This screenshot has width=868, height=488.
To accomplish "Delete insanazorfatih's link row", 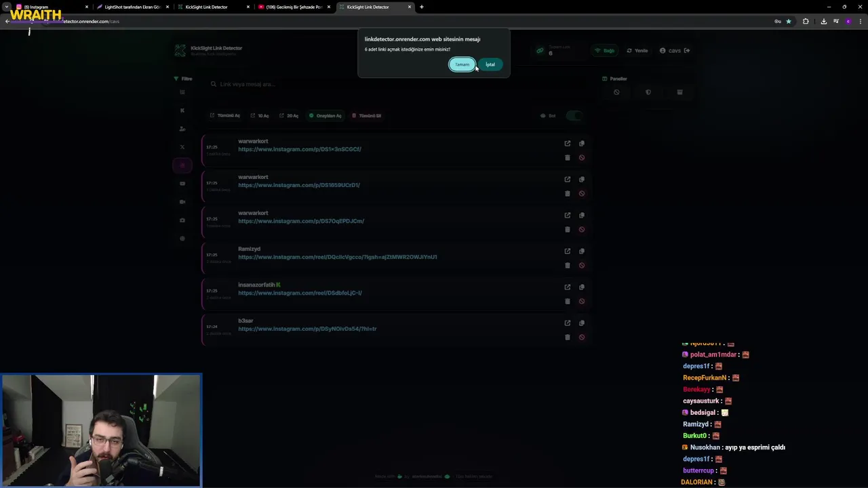I will click(x=568, y=302).
